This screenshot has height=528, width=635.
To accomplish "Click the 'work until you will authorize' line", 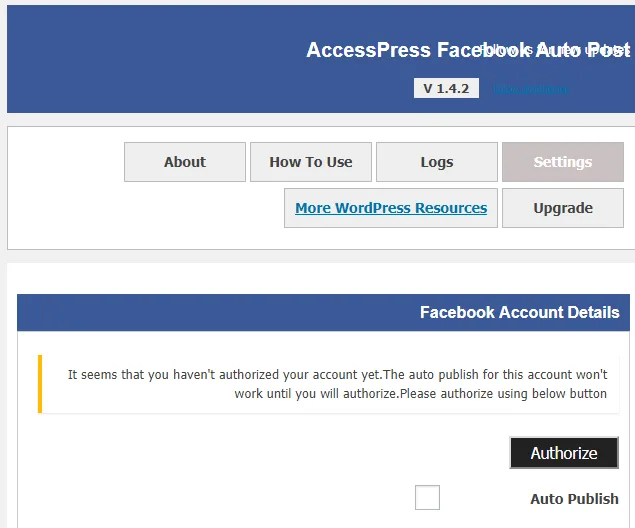I will click(x=420, y=394).
